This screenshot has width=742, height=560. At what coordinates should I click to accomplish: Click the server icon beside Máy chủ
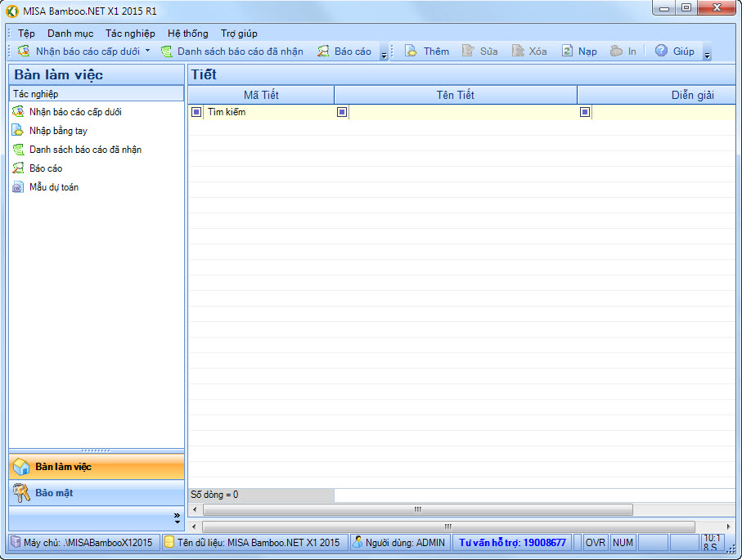(16, 542)
